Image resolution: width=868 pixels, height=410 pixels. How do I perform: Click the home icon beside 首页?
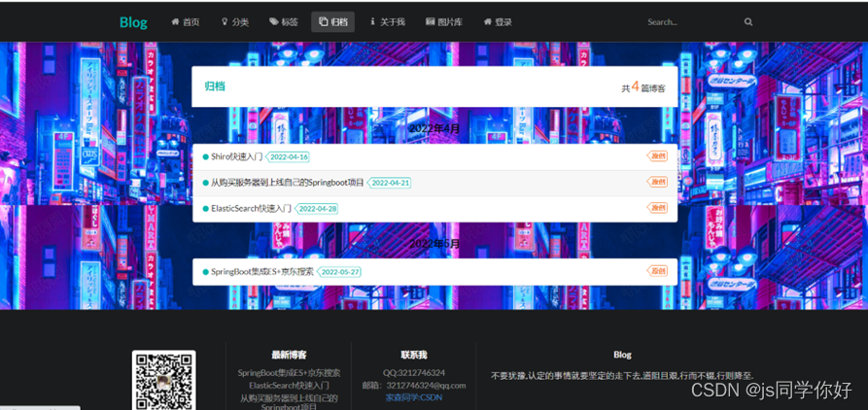(175, 22)
